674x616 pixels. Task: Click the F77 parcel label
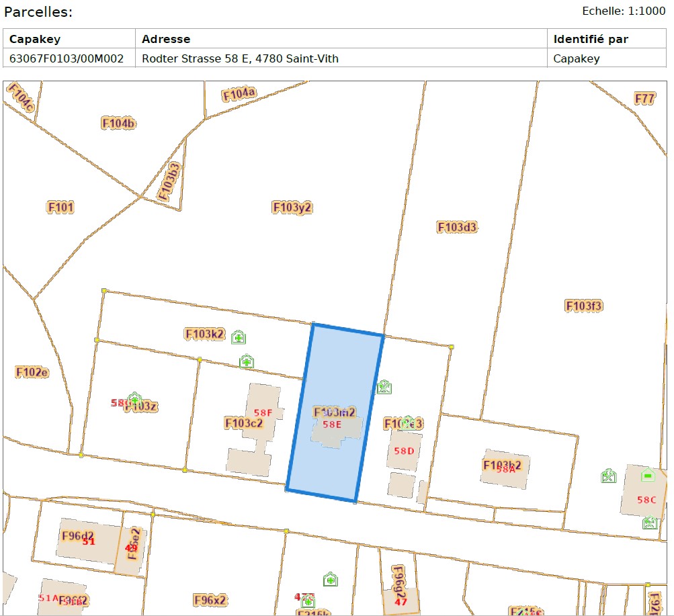(644, 99)
